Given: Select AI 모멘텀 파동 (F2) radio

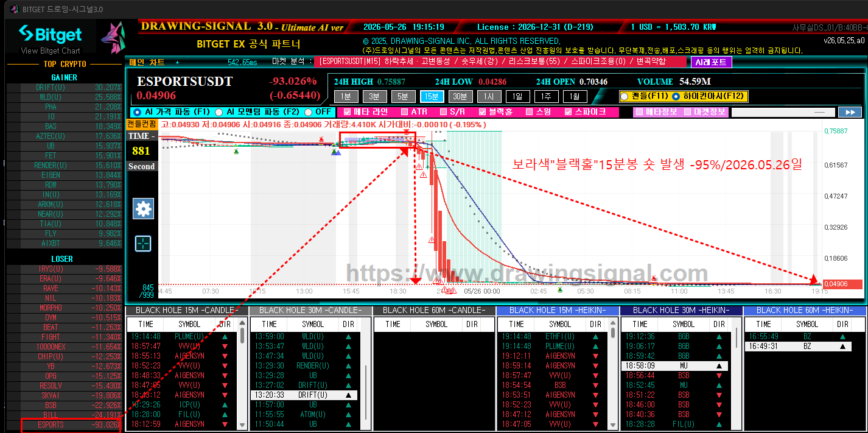Looking at the screenshot, I should pyautogui.click(x=219, y=112).
